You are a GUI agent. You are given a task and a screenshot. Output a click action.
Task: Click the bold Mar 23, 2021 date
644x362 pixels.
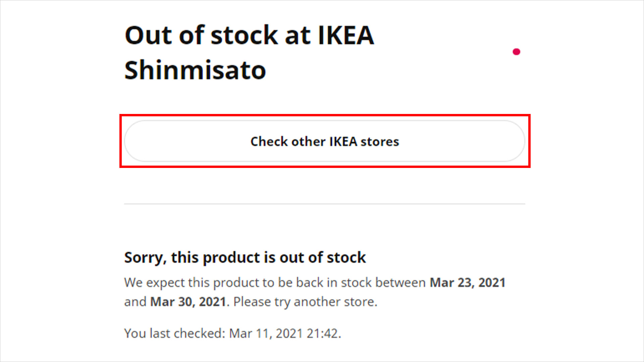tap(468, 283)
